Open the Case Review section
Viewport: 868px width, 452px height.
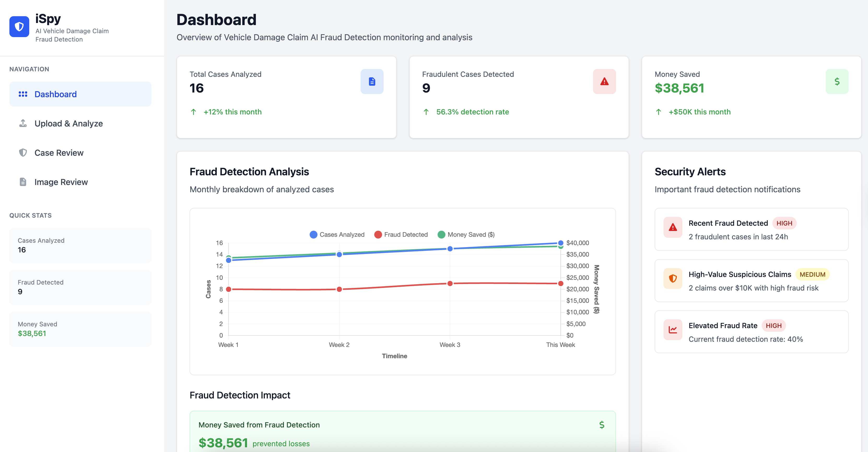click(59, 153)
